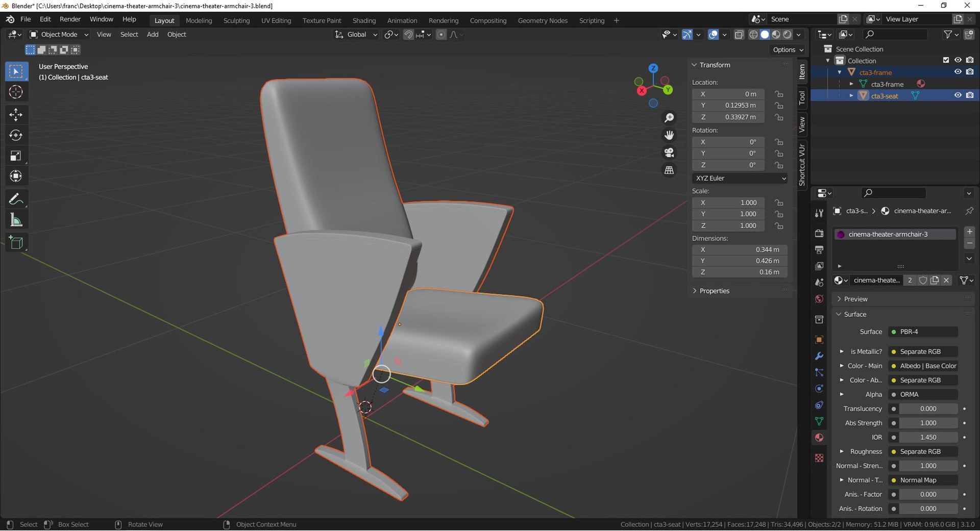Open the Tool sidebar tab
Screen dimensions: 980x531
[x=802, y=97]
